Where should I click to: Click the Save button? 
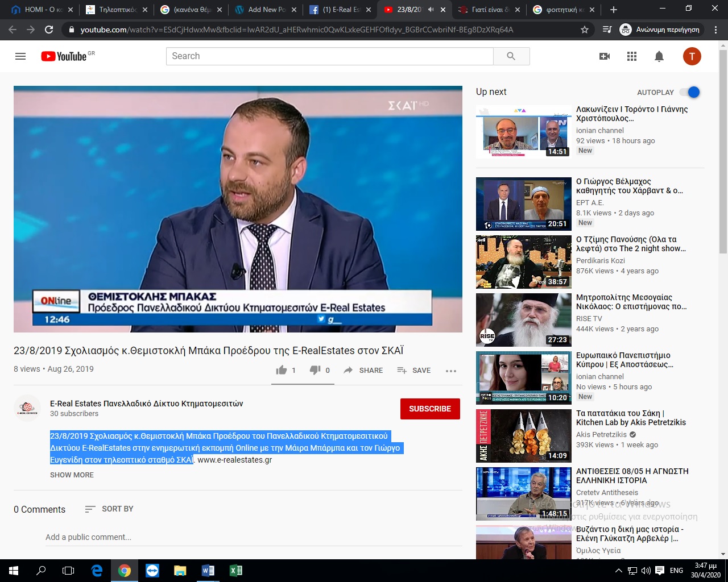pos(413,371)
